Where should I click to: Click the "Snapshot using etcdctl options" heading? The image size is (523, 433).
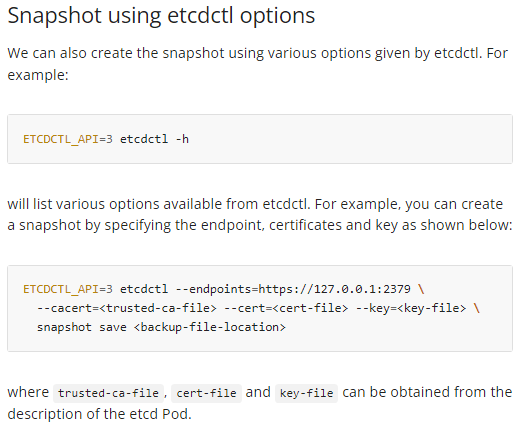(x=161, y=16)
